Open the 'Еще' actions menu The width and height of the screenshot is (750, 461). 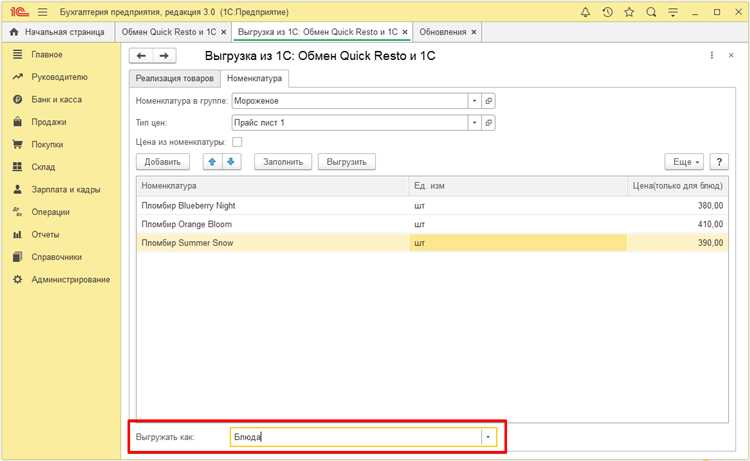(x=684, y=162)
